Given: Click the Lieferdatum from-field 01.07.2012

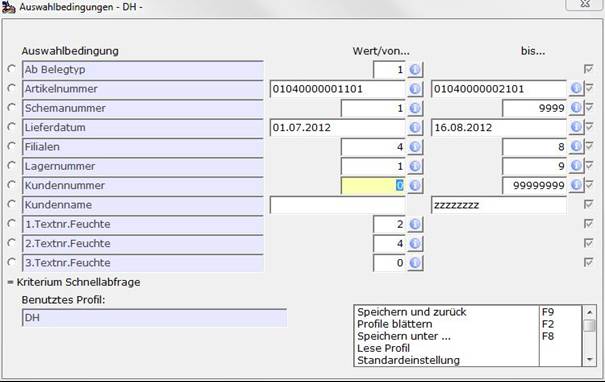Looking at the screenshot, I should coord(338,128).
